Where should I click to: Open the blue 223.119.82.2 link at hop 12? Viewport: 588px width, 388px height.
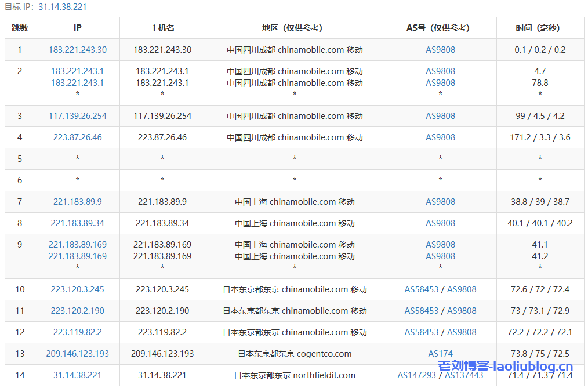tap(78, 332)
